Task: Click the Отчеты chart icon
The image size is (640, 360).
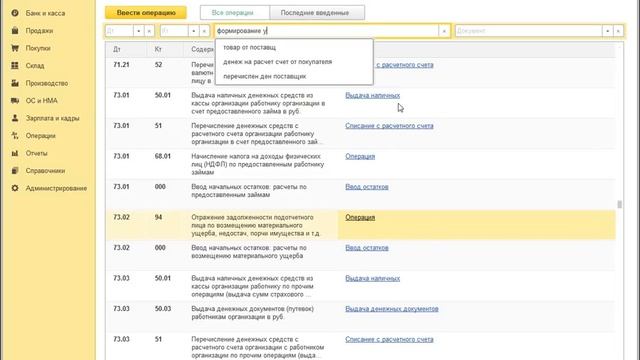Action: [15, 153]
